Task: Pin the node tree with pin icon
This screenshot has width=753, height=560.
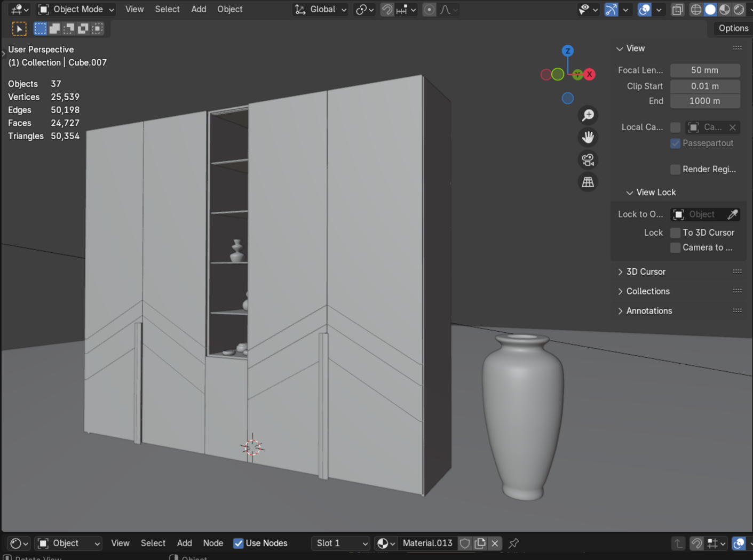Action: click(x=513, y=543)
